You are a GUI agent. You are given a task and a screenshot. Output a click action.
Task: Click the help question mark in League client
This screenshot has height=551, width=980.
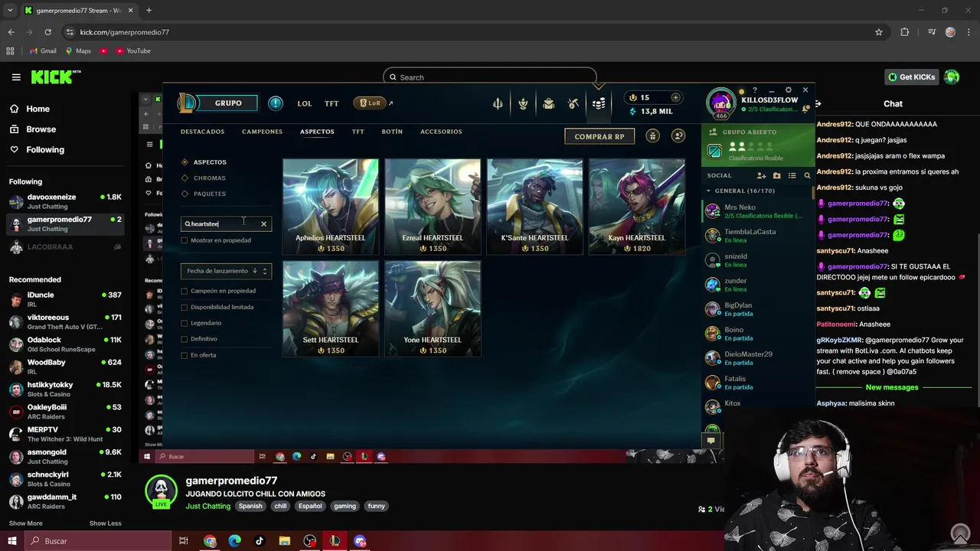click(x=754, y=90)
